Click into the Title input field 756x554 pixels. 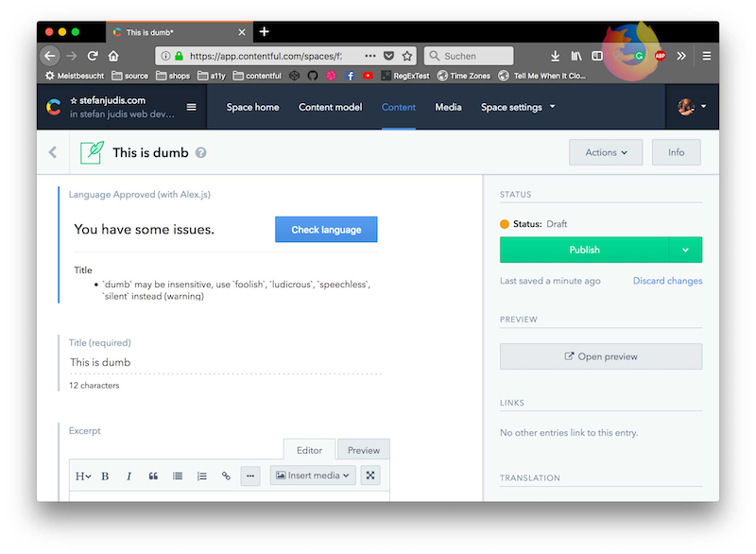[x=225, y=362]
